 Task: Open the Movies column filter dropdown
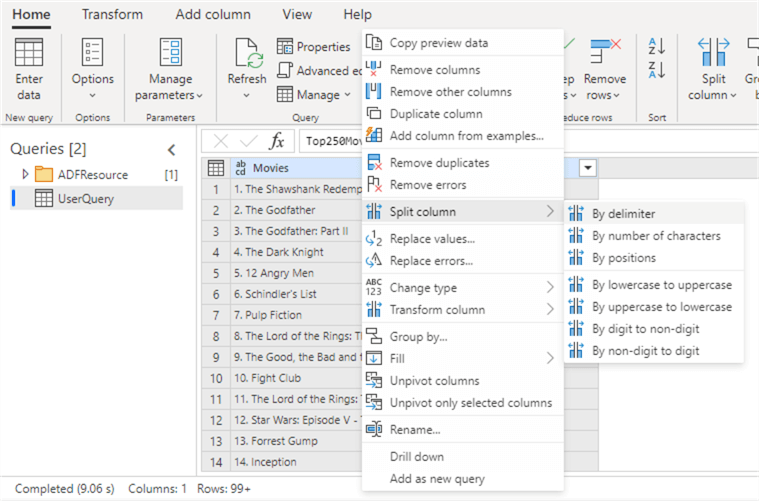(x=587, y=168)
